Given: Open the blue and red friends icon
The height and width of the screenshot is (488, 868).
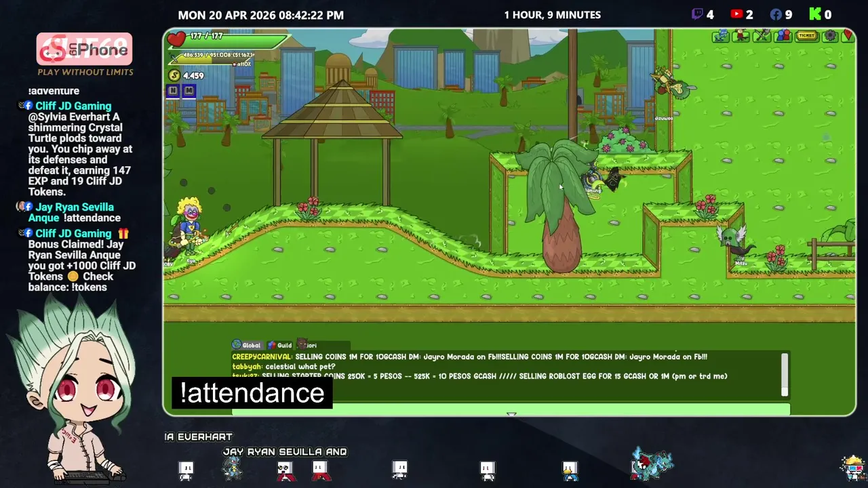Looking at the screenshot, I should (x=783, y=36).
